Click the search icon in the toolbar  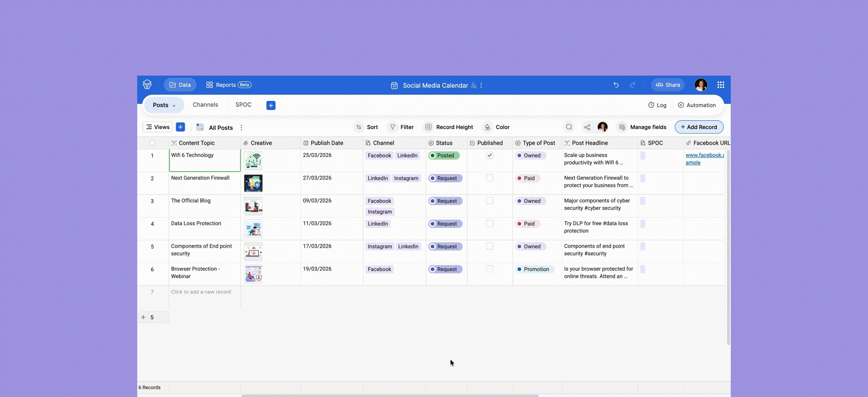[x=569, y=127]
